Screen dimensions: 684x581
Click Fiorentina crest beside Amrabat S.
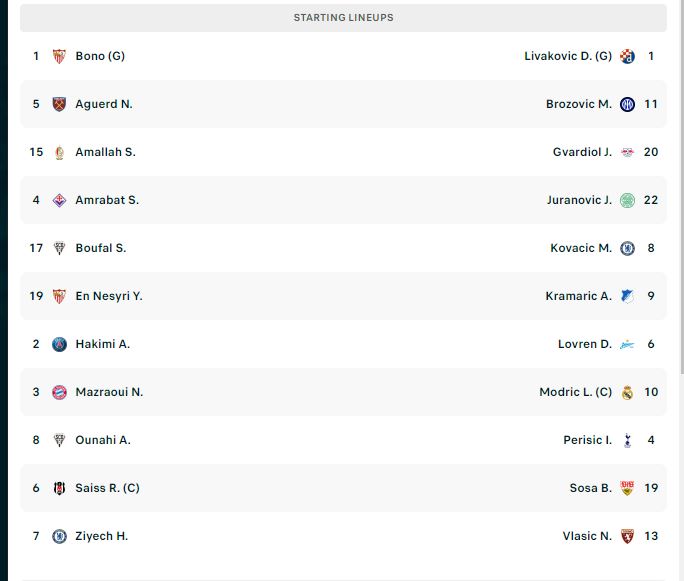click(59, 200)
